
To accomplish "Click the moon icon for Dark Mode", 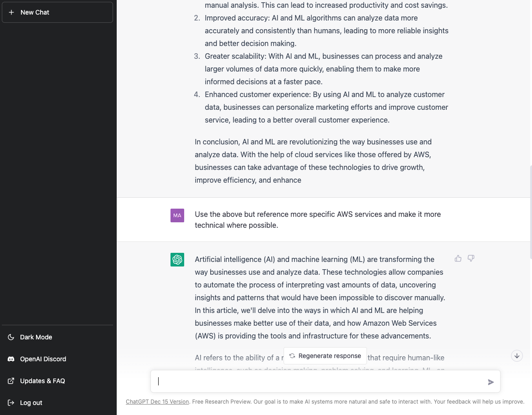I will pyautogui.click(x=11, y=337).
